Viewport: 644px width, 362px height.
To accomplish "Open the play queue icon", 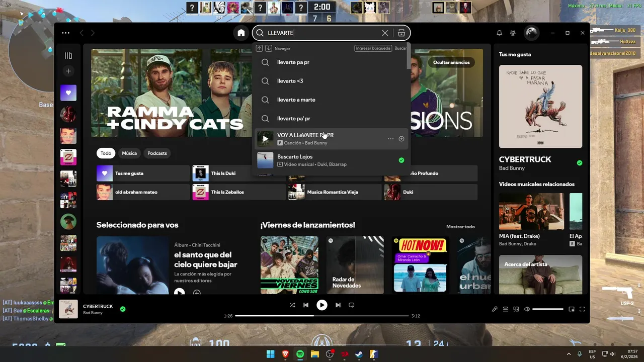I will pos(505,309).
